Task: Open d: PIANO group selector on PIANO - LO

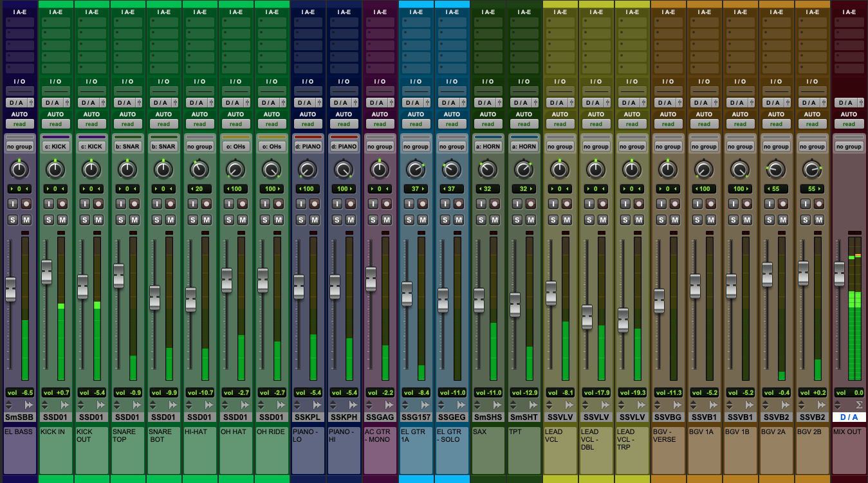Action: [x=308, y=146]
